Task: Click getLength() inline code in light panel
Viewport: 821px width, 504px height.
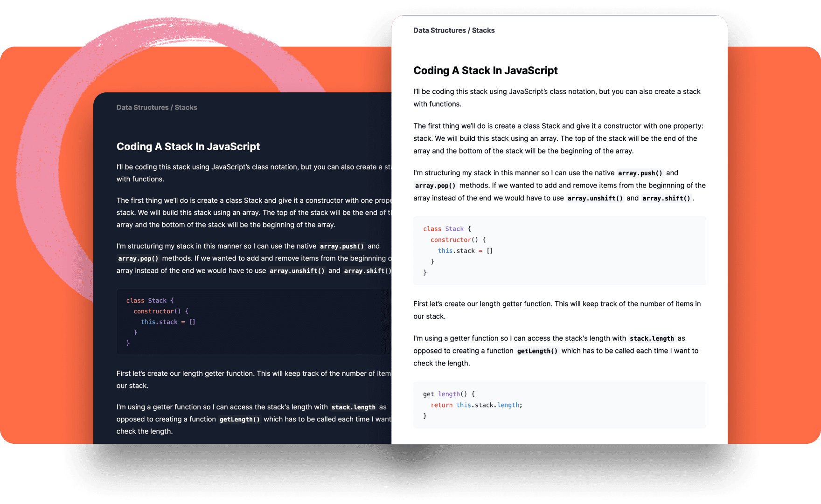Action: (537, 351)
